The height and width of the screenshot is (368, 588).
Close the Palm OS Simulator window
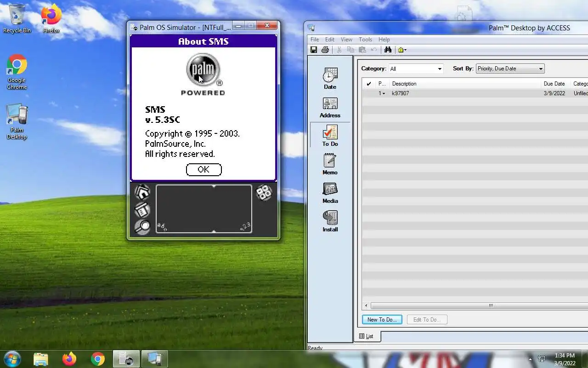pyautogui.click(x=266, y=26)
